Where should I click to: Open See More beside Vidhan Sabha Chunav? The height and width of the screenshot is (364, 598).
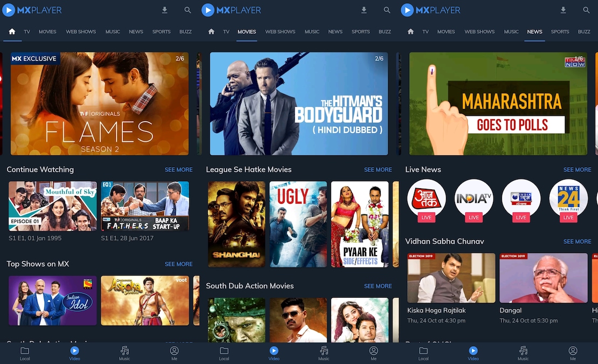click(x=577, y=242)
